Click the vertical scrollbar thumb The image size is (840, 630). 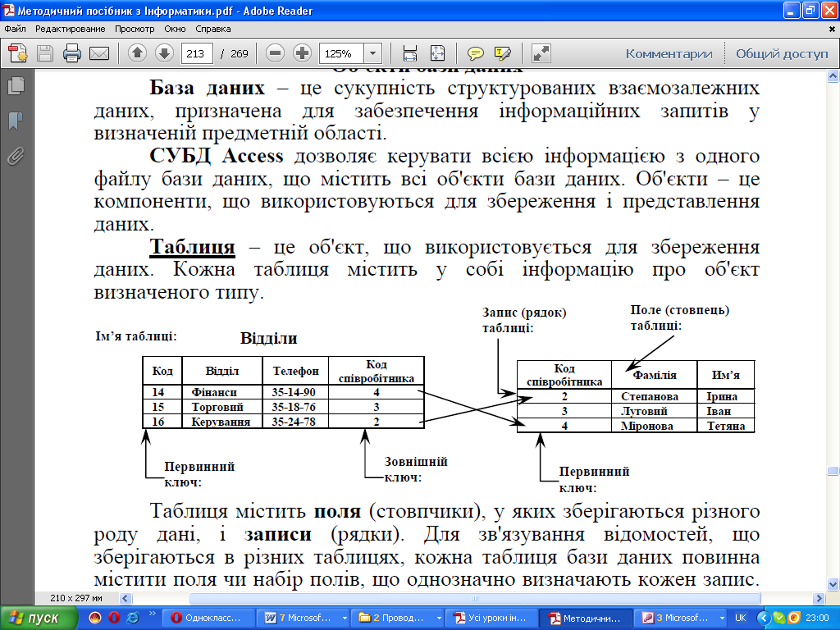833,471
